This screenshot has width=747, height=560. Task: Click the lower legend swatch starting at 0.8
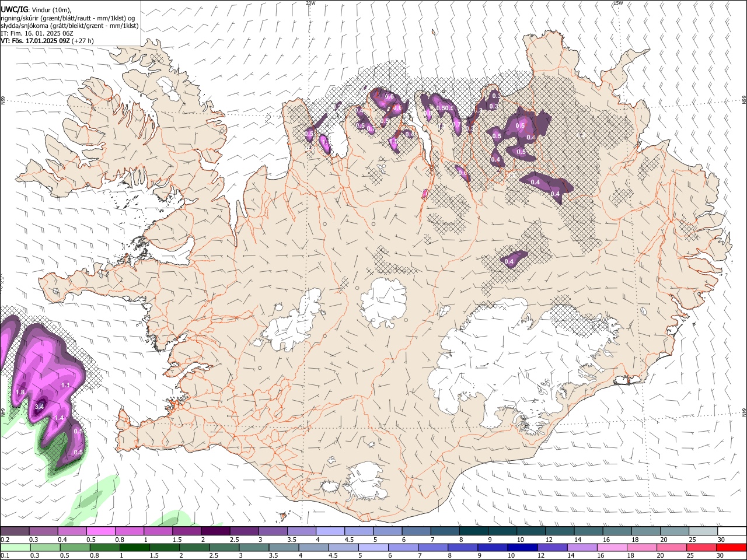(x=104, y=547)
